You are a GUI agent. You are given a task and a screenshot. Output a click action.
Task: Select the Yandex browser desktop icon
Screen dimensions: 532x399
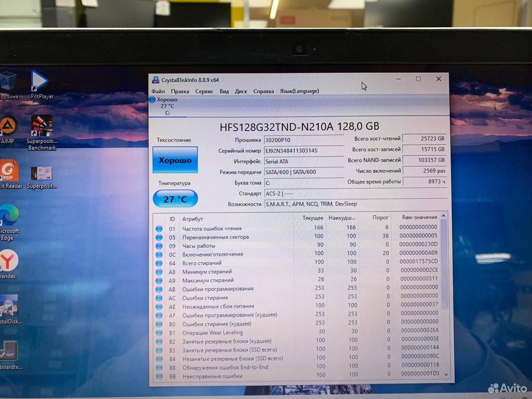8,264
